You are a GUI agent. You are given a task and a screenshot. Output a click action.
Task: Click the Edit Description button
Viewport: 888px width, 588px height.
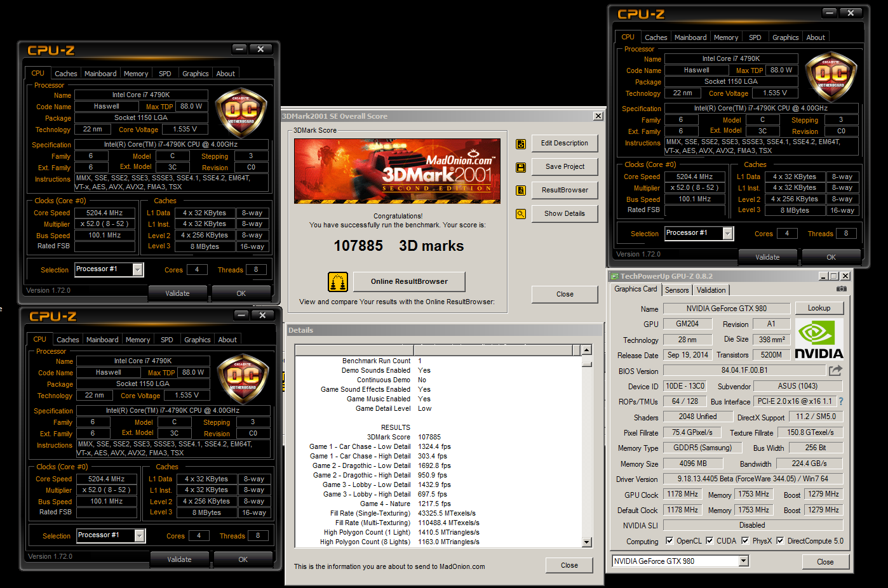click(565, 143)
